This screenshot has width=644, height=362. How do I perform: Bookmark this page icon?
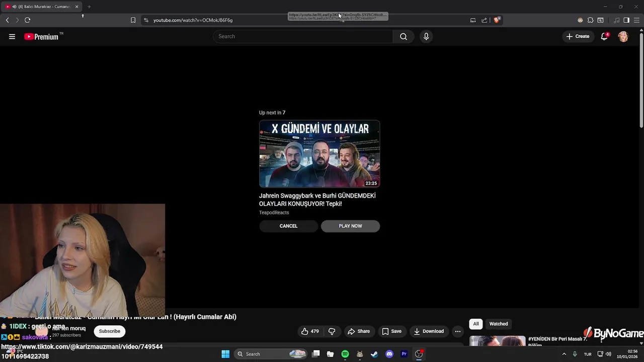tap(133, 20)
